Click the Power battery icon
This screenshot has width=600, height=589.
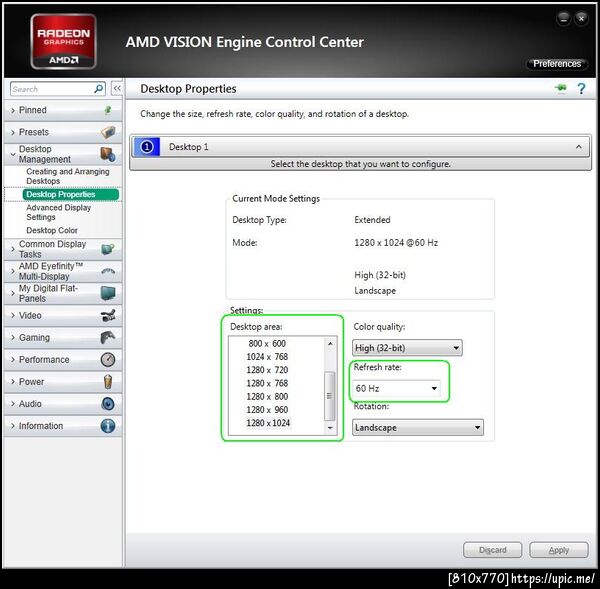coord(108,382)
